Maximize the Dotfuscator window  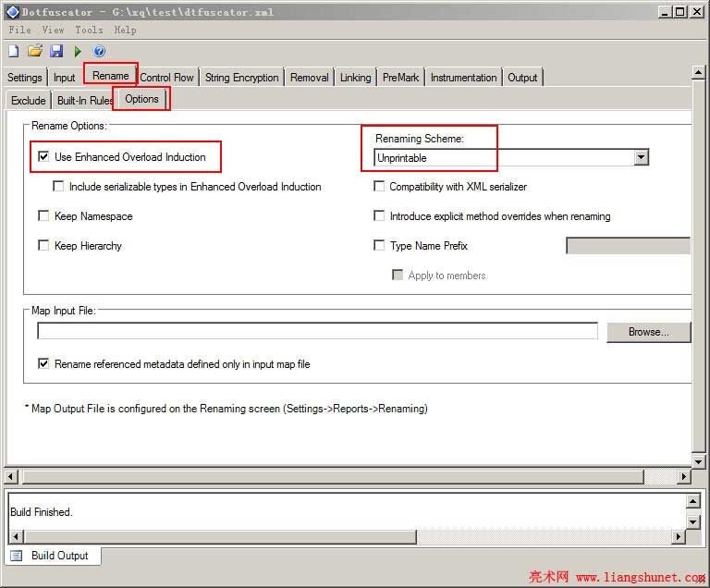[680, 12]
